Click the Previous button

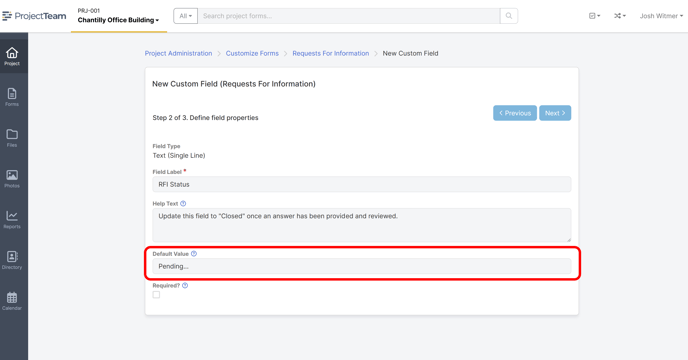point(515,113)
